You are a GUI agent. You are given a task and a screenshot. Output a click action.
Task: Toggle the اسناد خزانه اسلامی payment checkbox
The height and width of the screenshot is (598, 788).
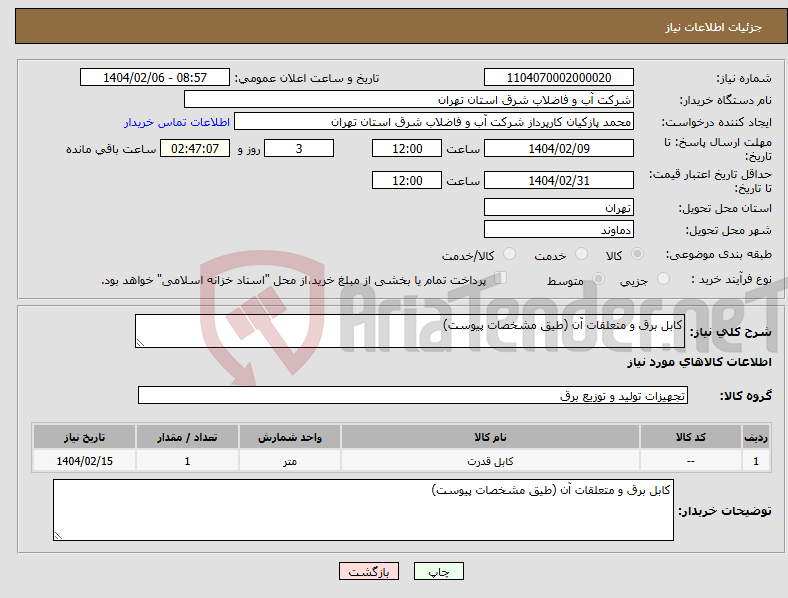pyautogui.click(x=501, y=278)
